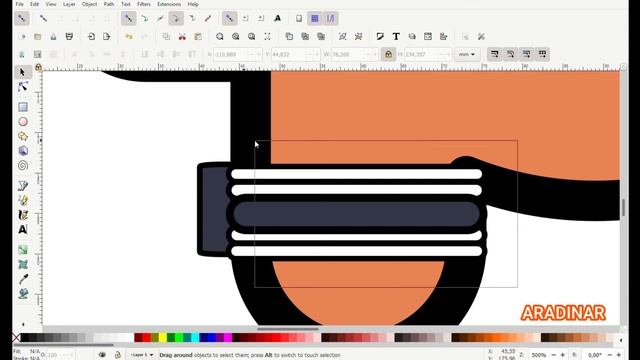Click the yellow Undo arrow icon

[129, 37]
